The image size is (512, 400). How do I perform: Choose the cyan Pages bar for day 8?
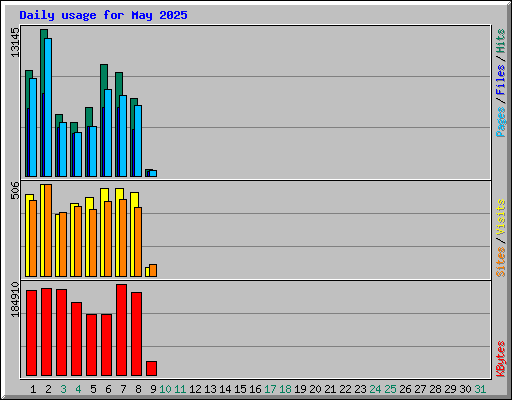(x=138, y=141)
